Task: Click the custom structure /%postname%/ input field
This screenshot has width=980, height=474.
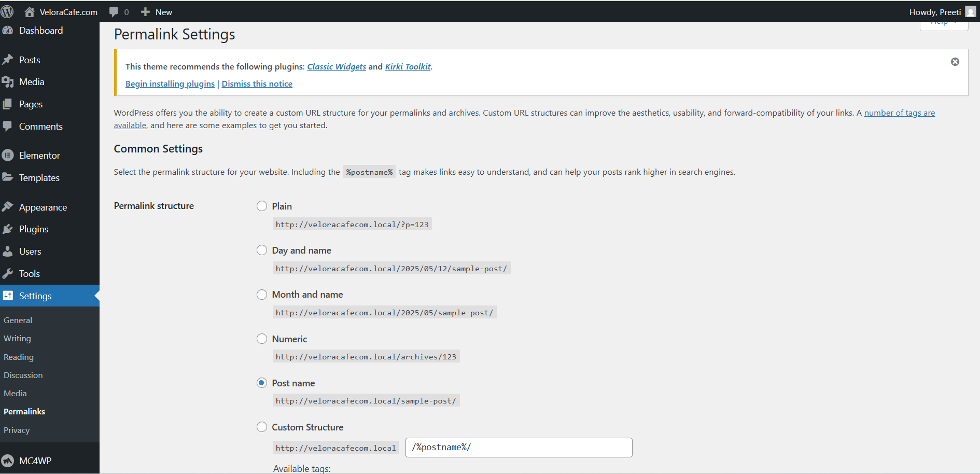Action: point(519,447)
